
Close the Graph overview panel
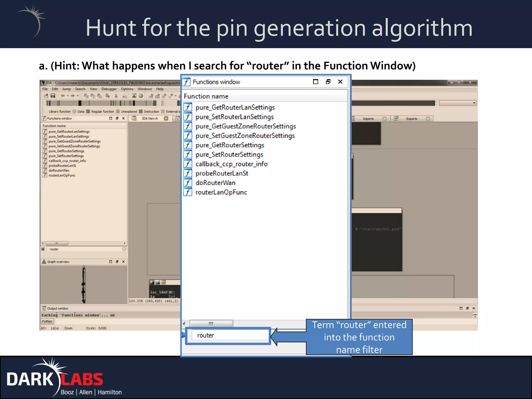click(x=123, y=262)
